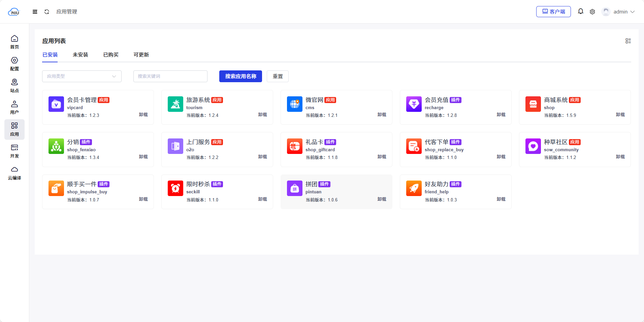Switch to the 未安装 tab
The width and height of the screenshot is (644, 322).
[x=80, y=55]
